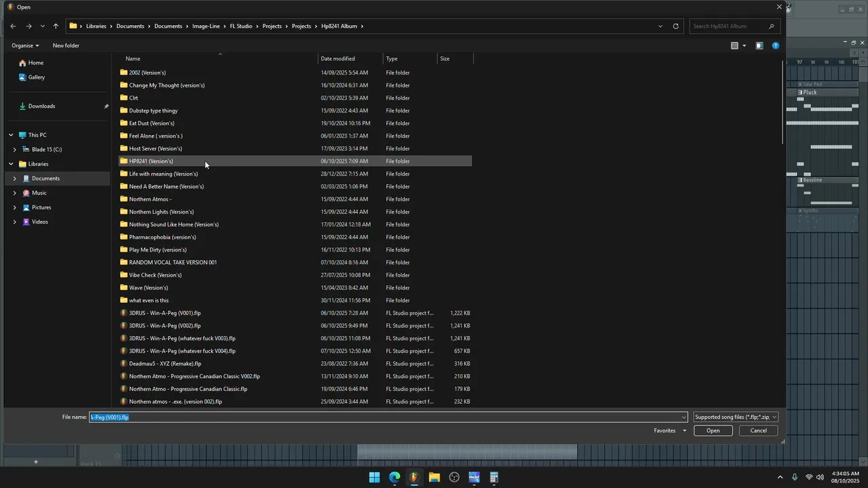Expand previous locations in address bar
This screenshot has height=488, width=868.
pyautogui.click(x=660, y=26)
